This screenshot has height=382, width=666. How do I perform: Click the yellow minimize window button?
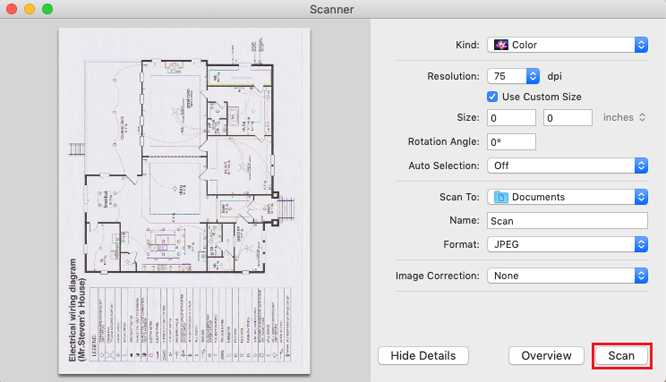[x=29, y=9]
